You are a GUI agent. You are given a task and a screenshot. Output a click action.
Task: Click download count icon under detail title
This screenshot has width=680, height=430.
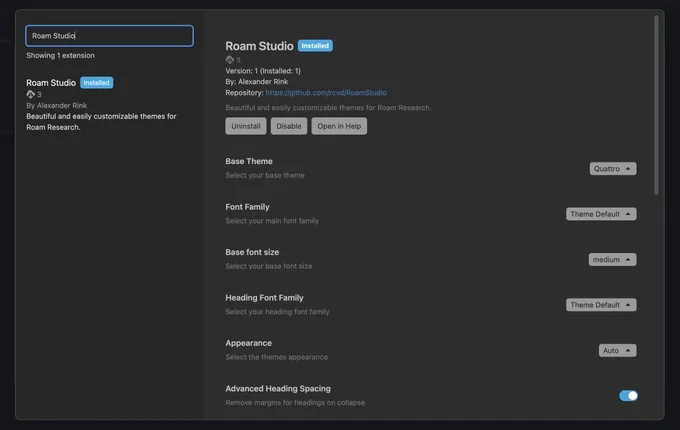229,60
